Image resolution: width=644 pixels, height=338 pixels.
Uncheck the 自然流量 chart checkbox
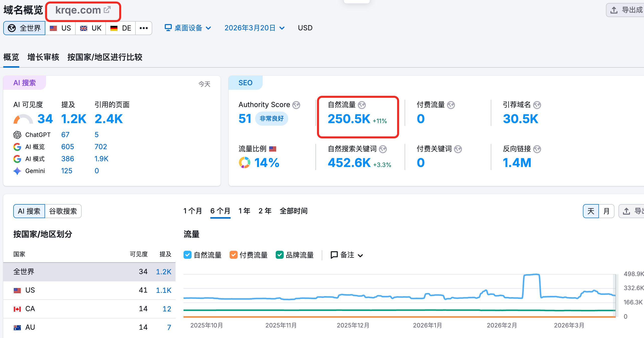point(187,255)
